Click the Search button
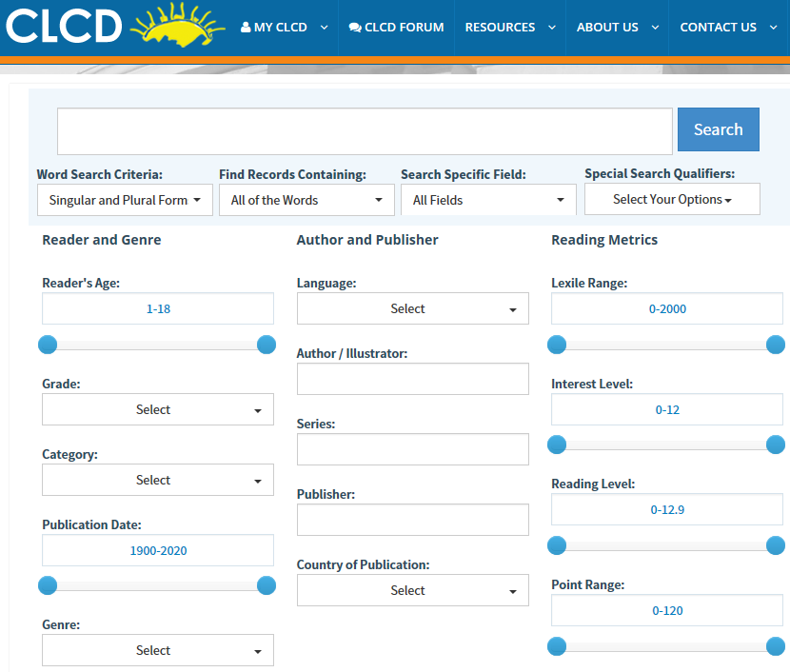790x672 pixels. point(718,128)
